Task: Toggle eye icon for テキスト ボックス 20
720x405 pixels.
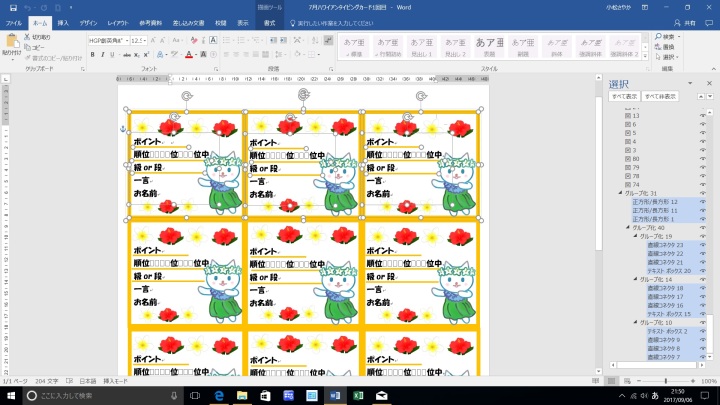Action: pos(703,271)
